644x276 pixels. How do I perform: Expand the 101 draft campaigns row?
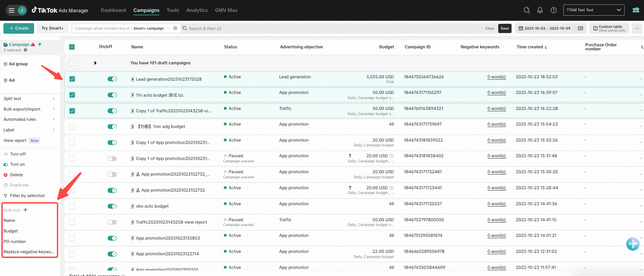[x=95, y=63]
